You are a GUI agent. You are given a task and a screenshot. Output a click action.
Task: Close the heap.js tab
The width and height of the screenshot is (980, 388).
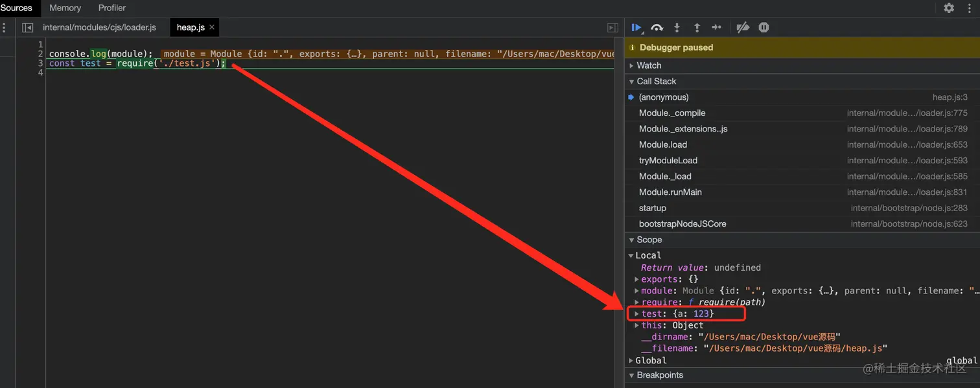pos(212,27)
